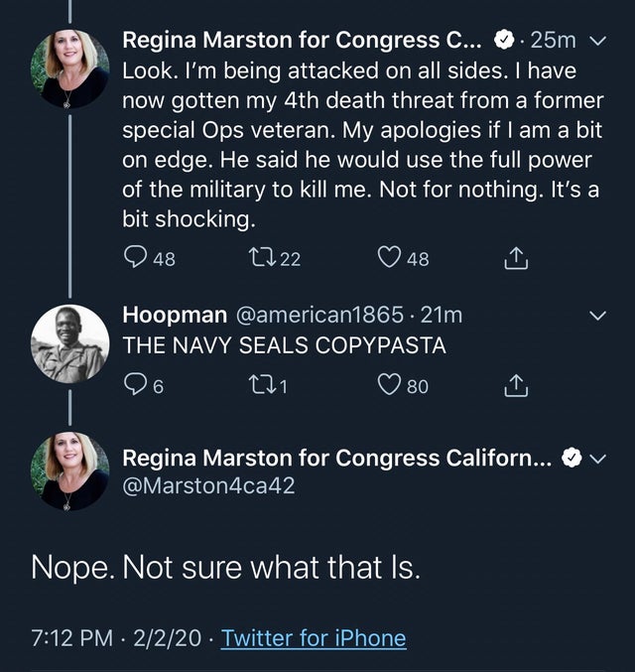635x672 pixels.
Task: Open Regina Marston's avatar on the reply
Action: tap(69, 472)
